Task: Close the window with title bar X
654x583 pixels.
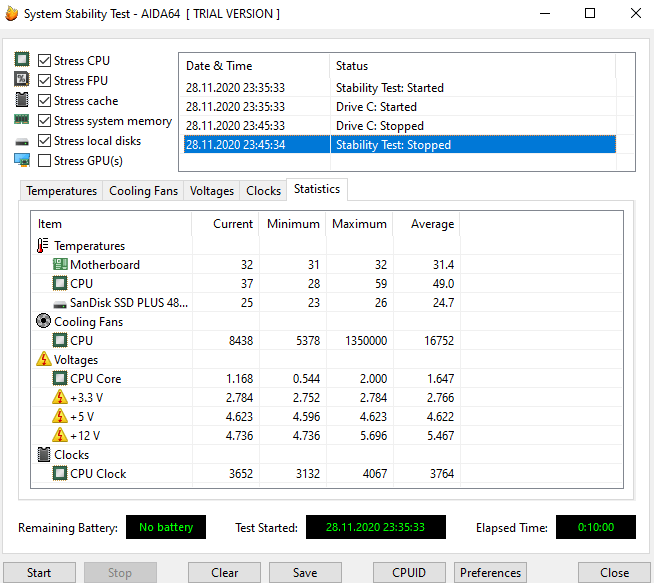Action: point(635,14)
